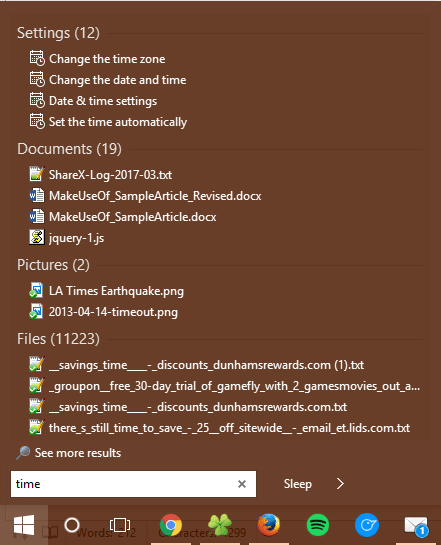Click See more results link
Screen dimensions: 441x545
(78, 453)
